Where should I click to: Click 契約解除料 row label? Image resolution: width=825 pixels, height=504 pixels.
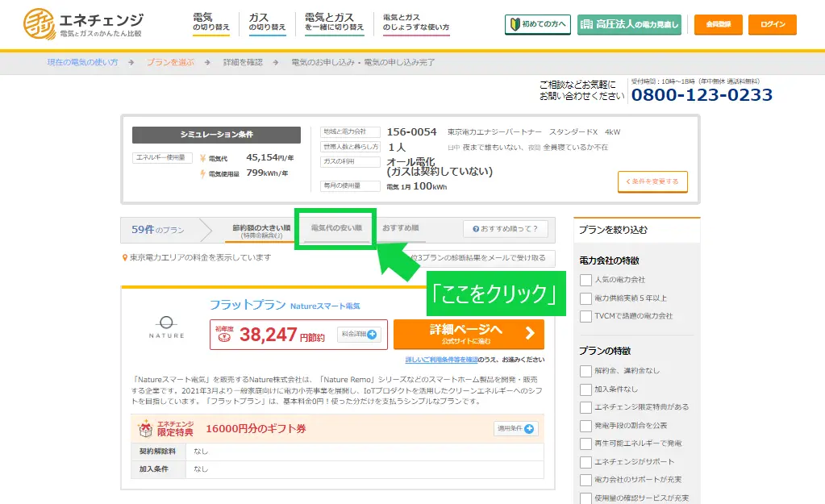pos(158,452)
